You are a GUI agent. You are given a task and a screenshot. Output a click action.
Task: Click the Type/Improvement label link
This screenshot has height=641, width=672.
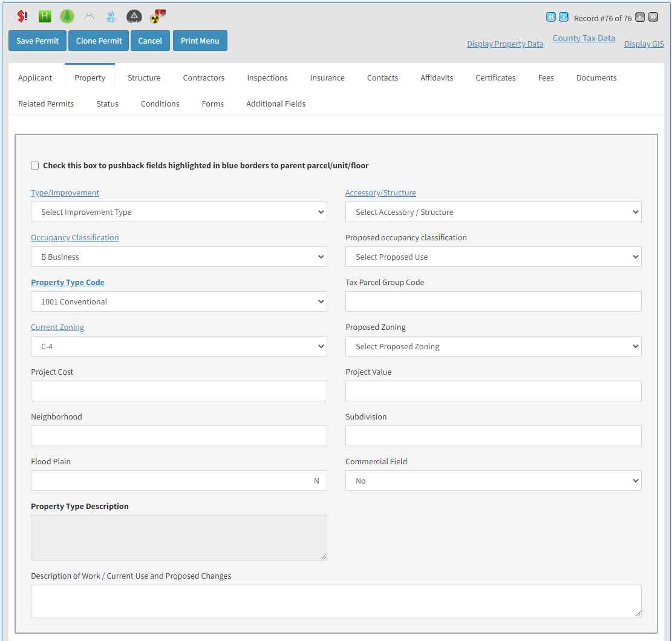tap(65, 192)
